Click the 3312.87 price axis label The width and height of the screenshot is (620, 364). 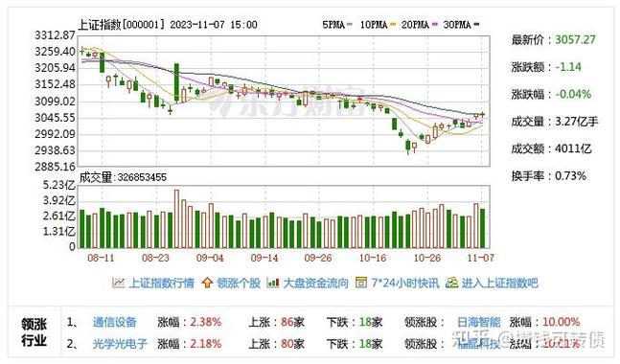point(55,35)
